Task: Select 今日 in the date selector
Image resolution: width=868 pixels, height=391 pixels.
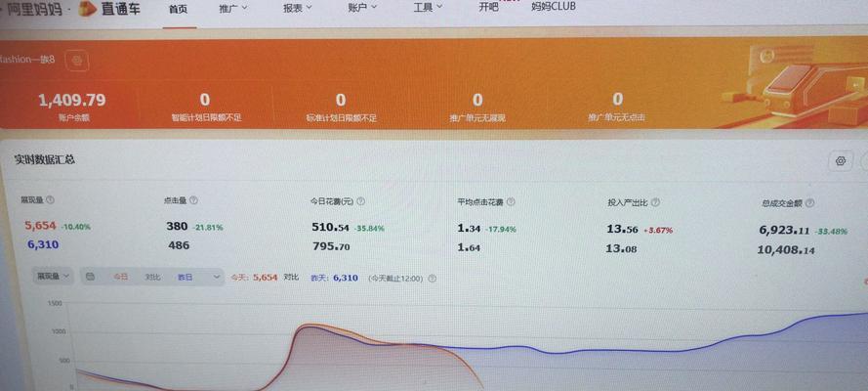Action: [x=120, y=277]
